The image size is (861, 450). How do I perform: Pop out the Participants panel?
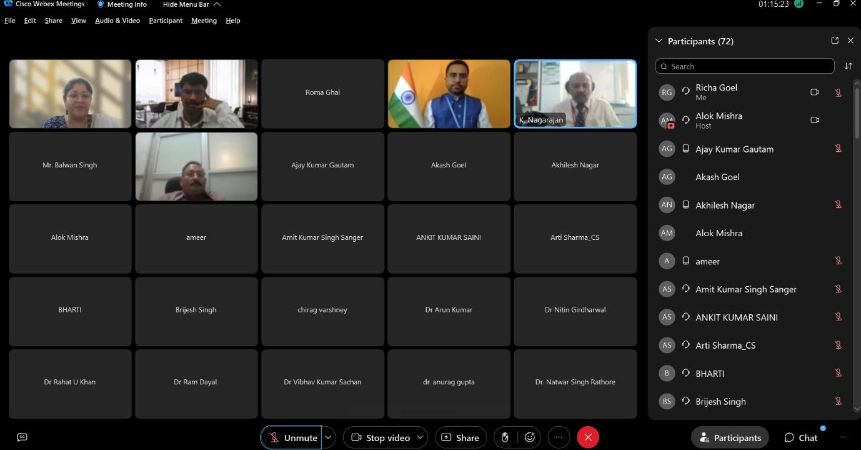[835, 41]
